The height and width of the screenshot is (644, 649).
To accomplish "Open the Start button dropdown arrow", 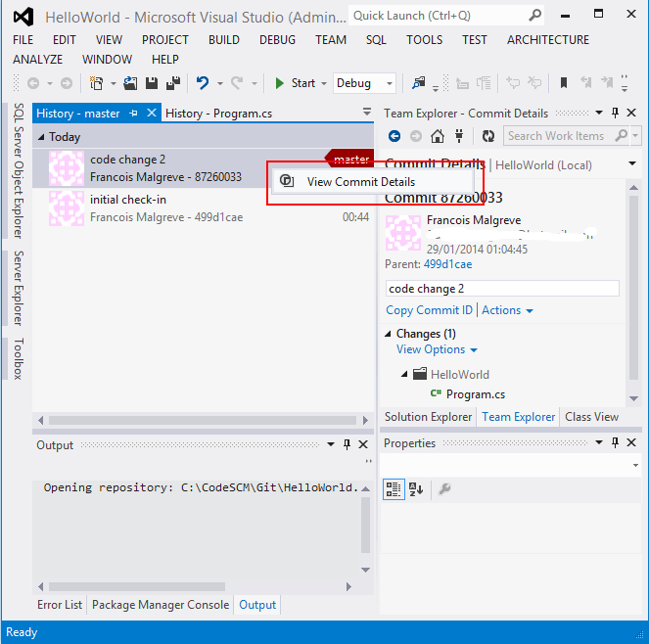I will tap(324, 83).
